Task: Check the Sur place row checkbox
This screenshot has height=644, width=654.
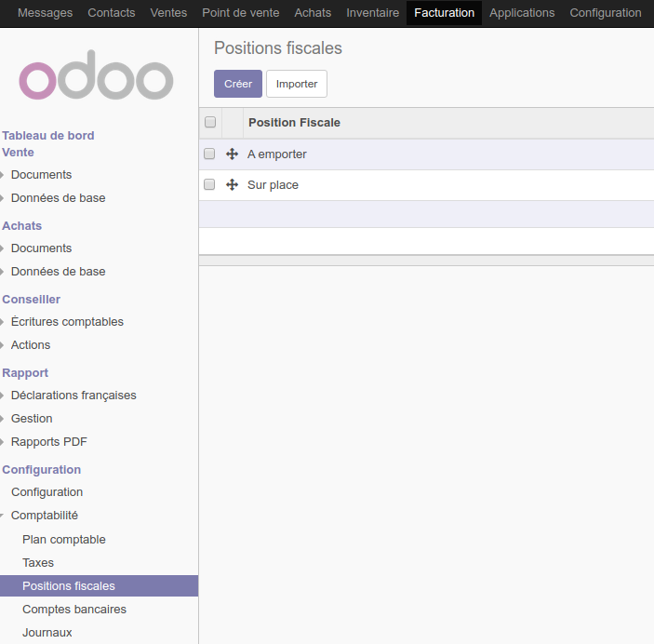Action: (209, 185)
